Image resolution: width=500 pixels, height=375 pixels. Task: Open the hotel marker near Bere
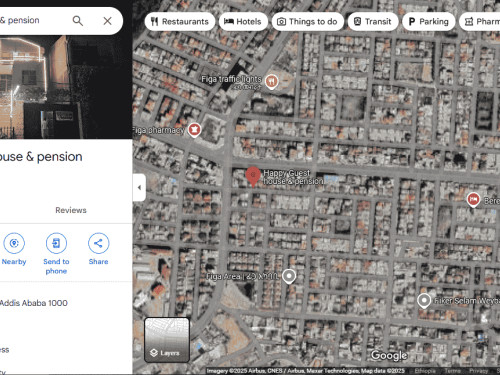(x=473, y=200)
